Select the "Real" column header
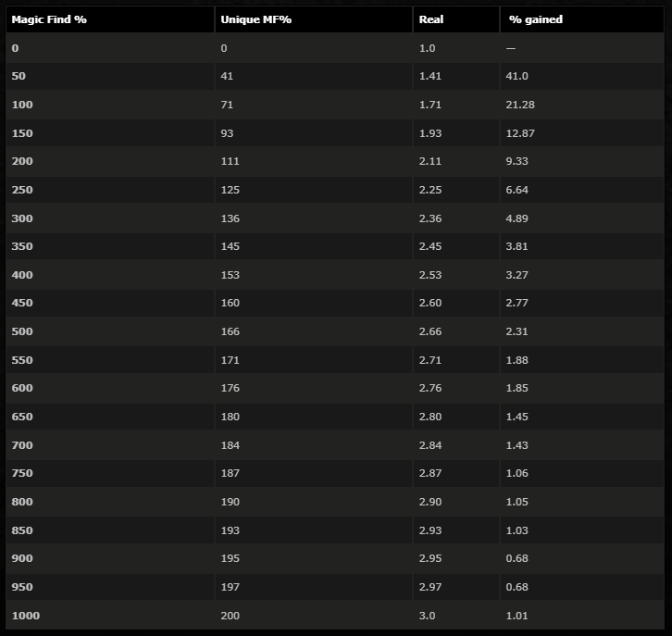 [x=431, y=19]
